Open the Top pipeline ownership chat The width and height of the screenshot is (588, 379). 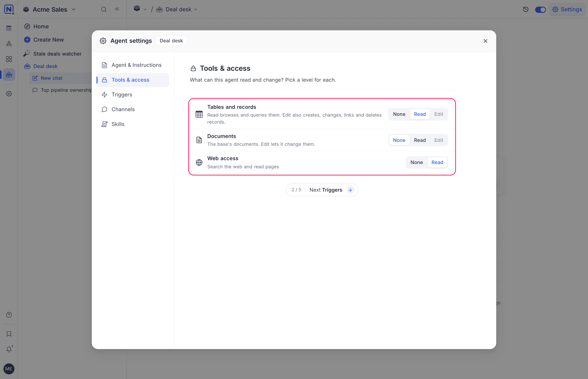point(62,90)
